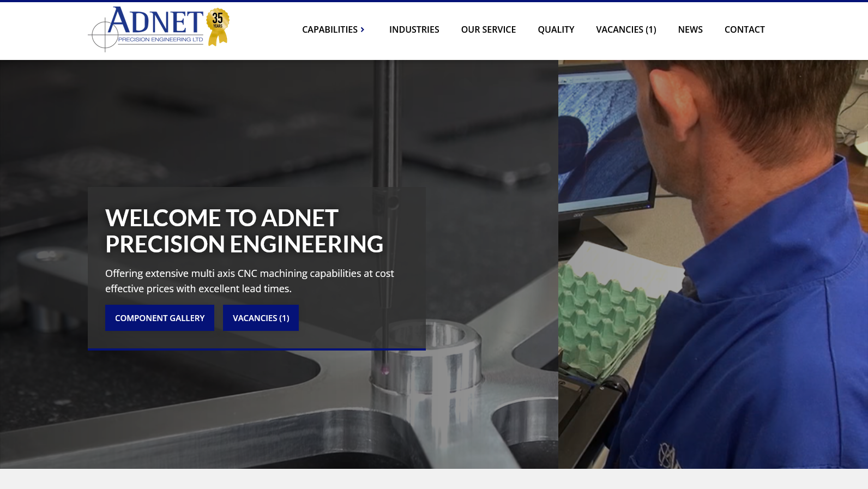Image resolution: width=868 pixels, height=489 pixels.
Task: Go to the Industries page
Action: [x=414, y=29]
